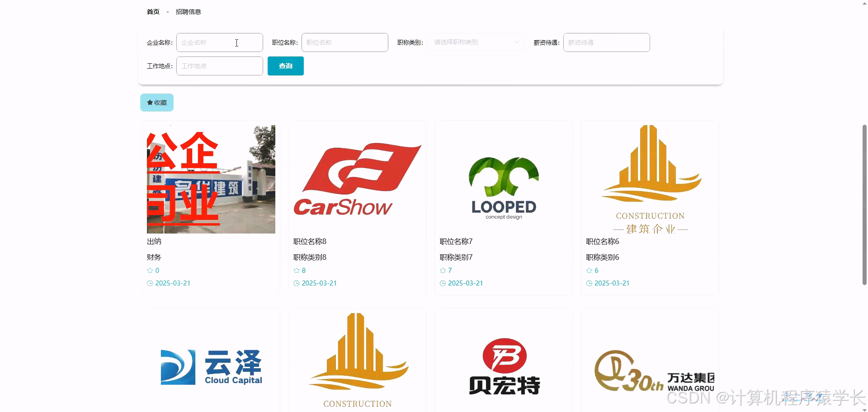
Task: Open the 首页 menu item
Action: [x=152, y=12]
